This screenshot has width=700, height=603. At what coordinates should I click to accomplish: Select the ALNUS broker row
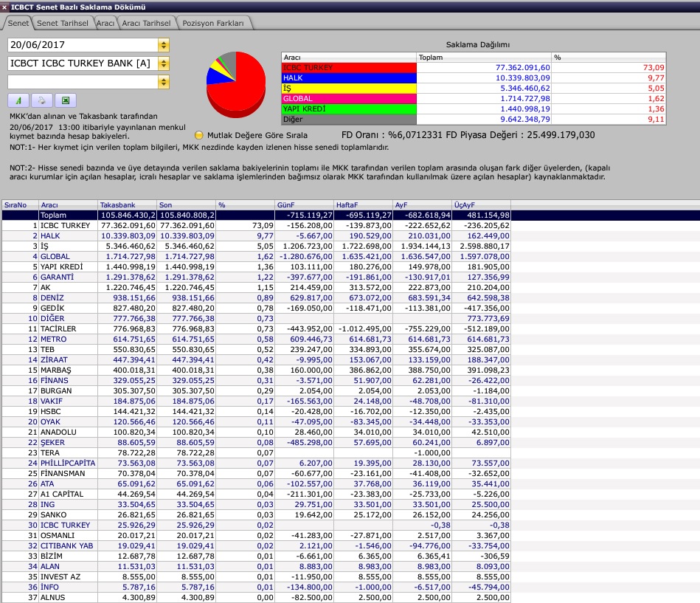[256, 597]
